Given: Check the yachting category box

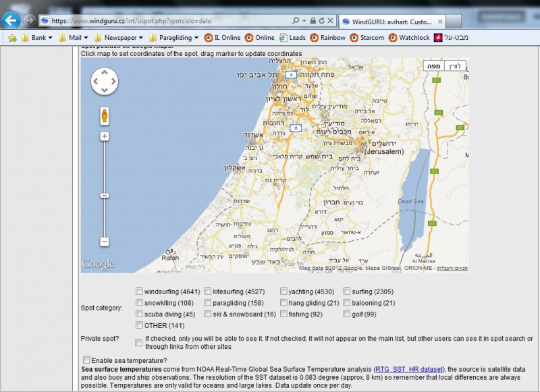Looking at the screenshot, I should click(x=283, y=291).
